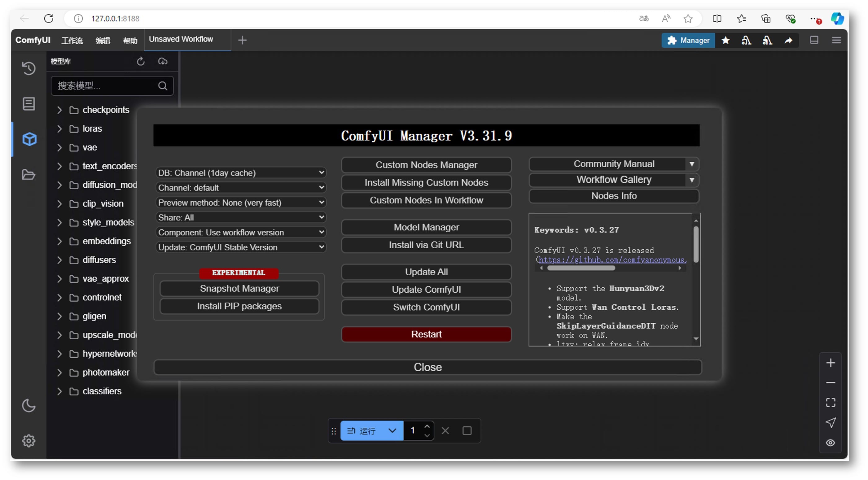This screenshot has width=868, height=480.
Task: Expand the run button dropdown arrow
Action: point(392,430)
